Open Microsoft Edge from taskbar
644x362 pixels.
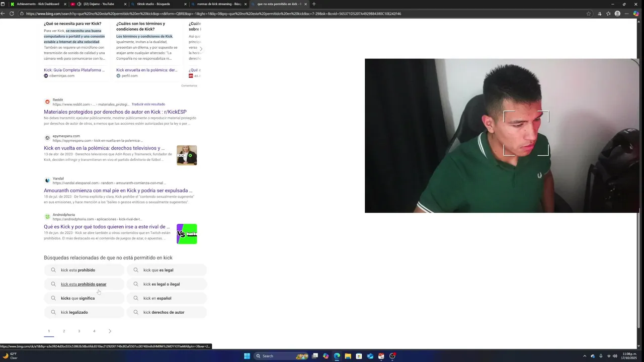pyautogui.click(x=337, y=356)
